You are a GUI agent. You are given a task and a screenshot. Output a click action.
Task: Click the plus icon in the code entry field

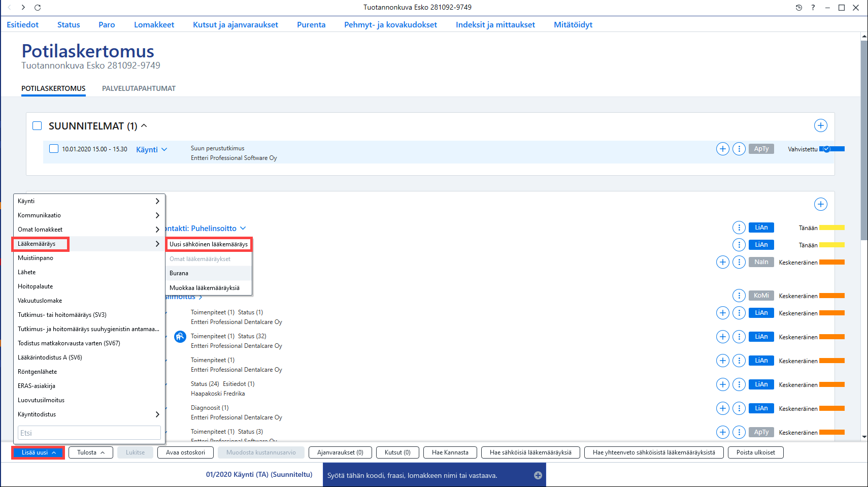538,475
